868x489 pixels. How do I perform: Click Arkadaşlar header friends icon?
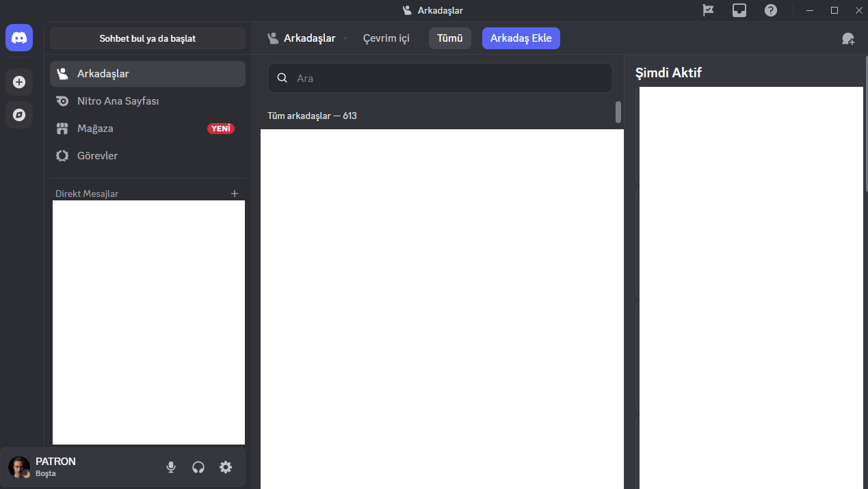pos(273,38)
